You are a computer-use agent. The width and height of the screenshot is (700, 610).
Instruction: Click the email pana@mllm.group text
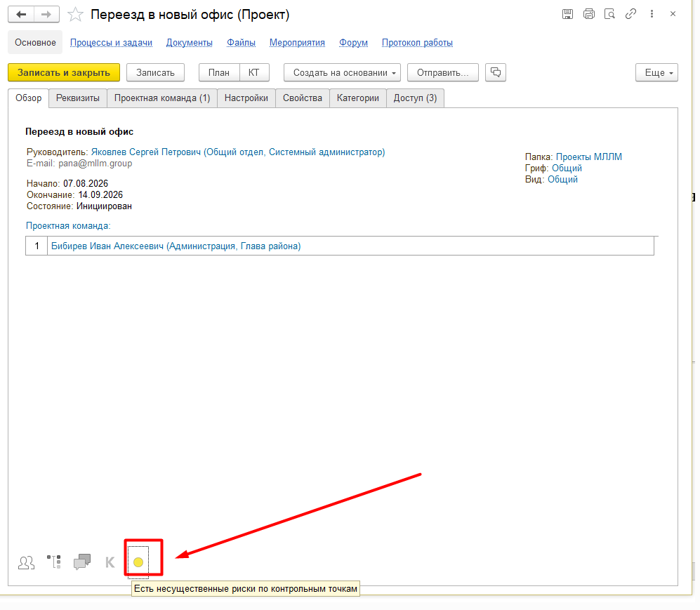tap(95, 164)
